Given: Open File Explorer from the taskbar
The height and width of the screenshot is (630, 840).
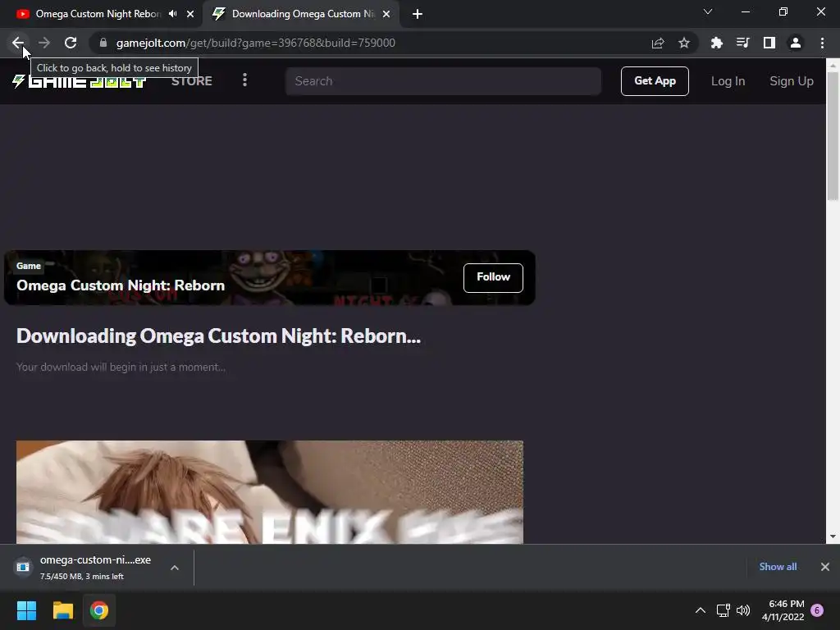Looking at the screenshot, I should [62, 610].
